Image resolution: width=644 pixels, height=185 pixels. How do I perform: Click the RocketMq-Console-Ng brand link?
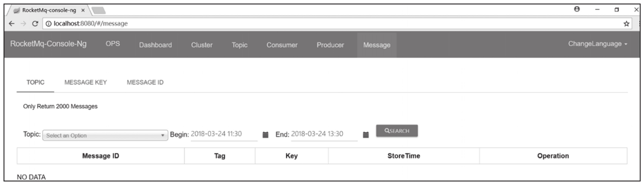click(48, 44)
